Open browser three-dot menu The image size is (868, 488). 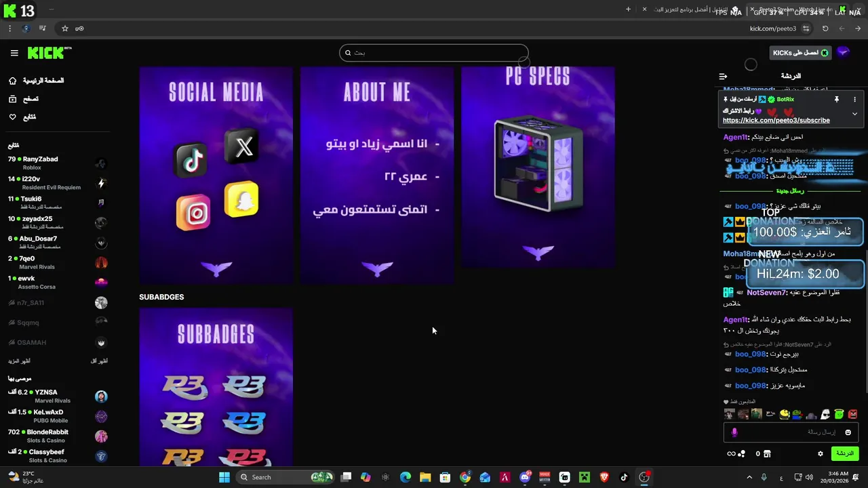point(9,28)
